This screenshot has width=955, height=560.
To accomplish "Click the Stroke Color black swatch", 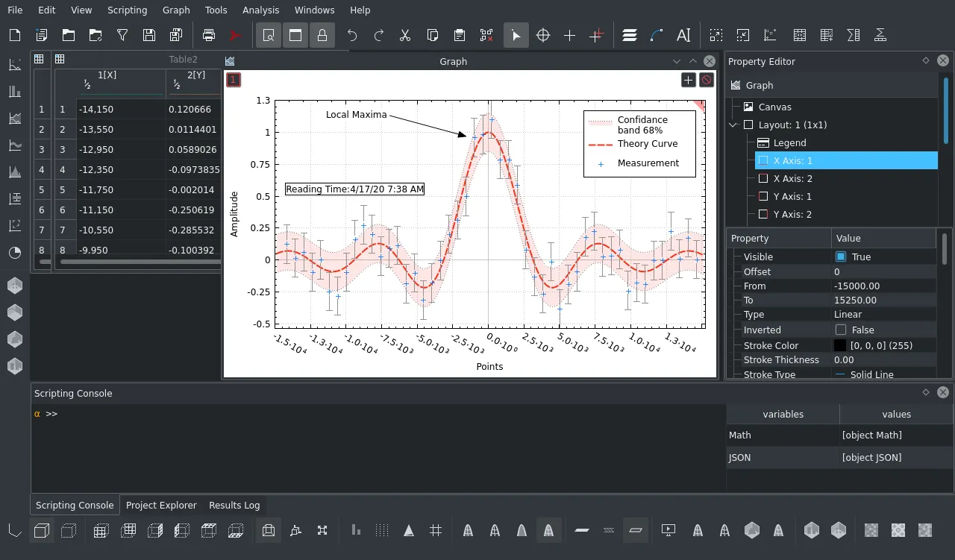I will [840, 346].
